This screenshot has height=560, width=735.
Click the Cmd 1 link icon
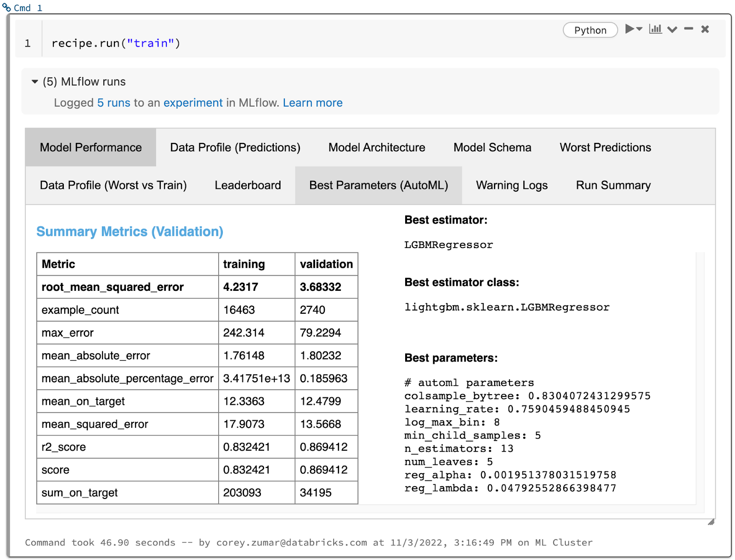7,7
